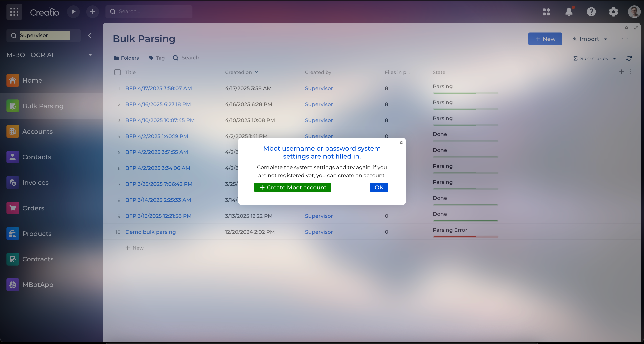Click the global Search field in the top bar
Viewport: 644px width, 344px height.
(x=149, y=12)
